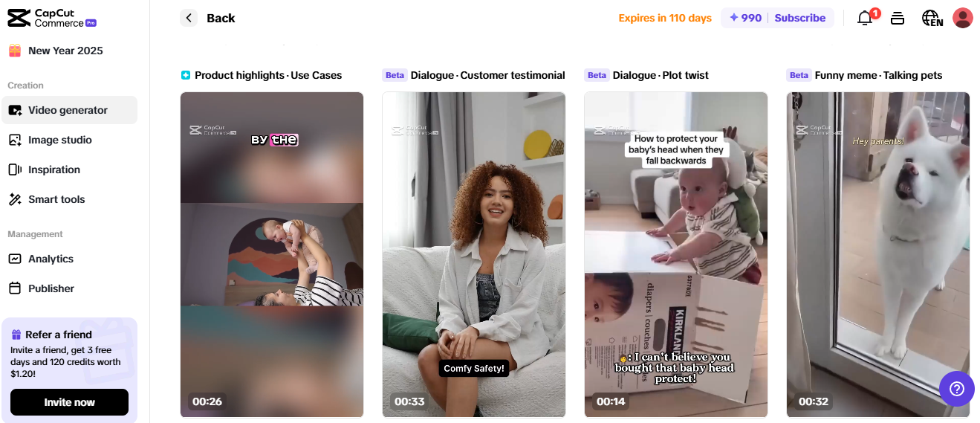This screenshot has height=423, width=980.
Task: Select Video generator in the sidebar
Action: [69, 110]
